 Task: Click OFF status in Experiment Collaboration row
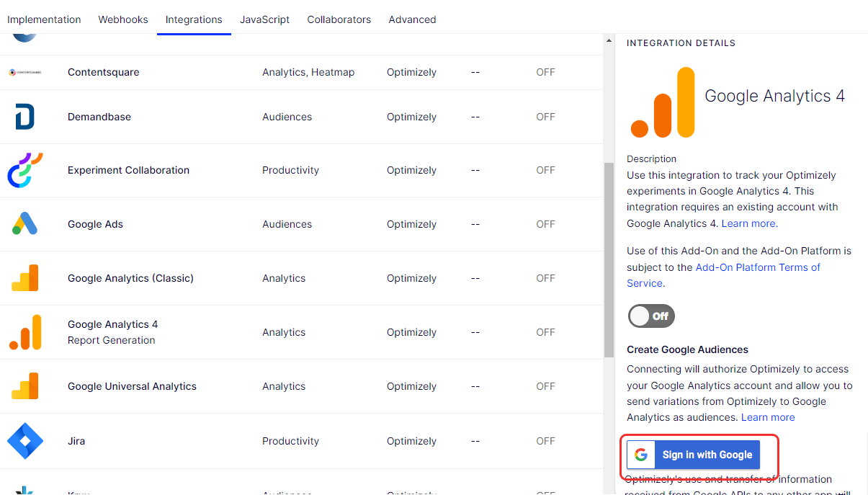[x=545, y=170]
